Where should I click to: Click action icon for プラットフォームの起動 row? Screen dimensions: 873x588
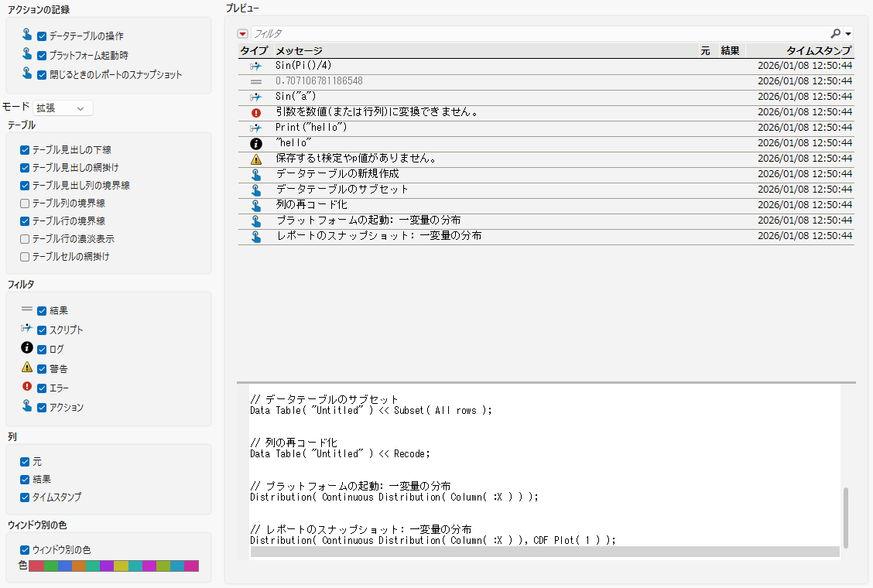pos(255,221)
